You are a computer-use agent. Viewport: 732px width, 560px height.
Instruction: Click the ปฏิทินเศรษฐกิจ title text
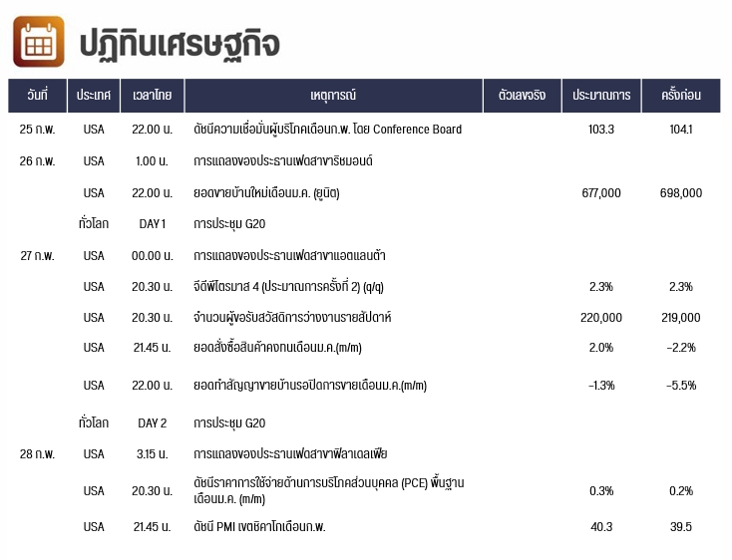(180, 45)
